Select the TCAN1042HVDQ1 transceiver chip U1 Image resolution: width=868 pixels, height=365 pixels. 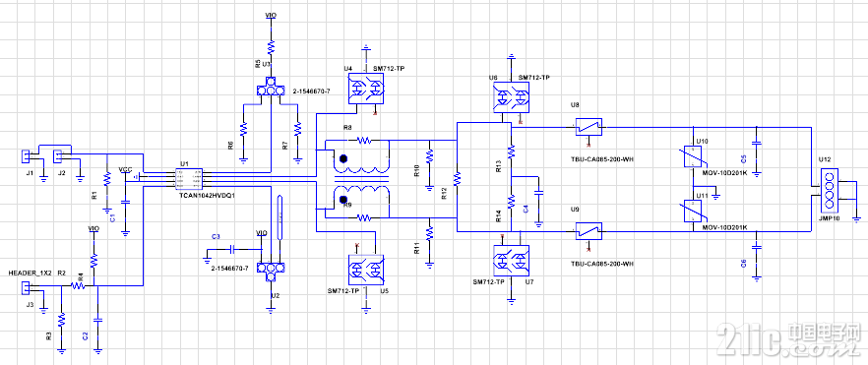(x=189, y=177)
